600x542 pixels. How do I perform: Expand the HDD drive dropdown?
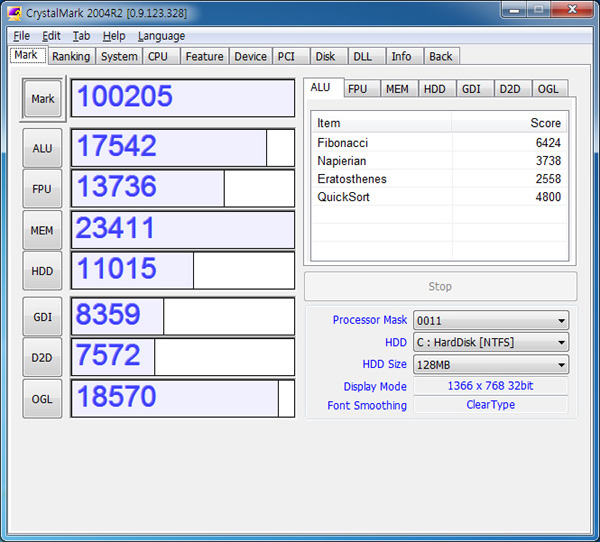[491, 342]
